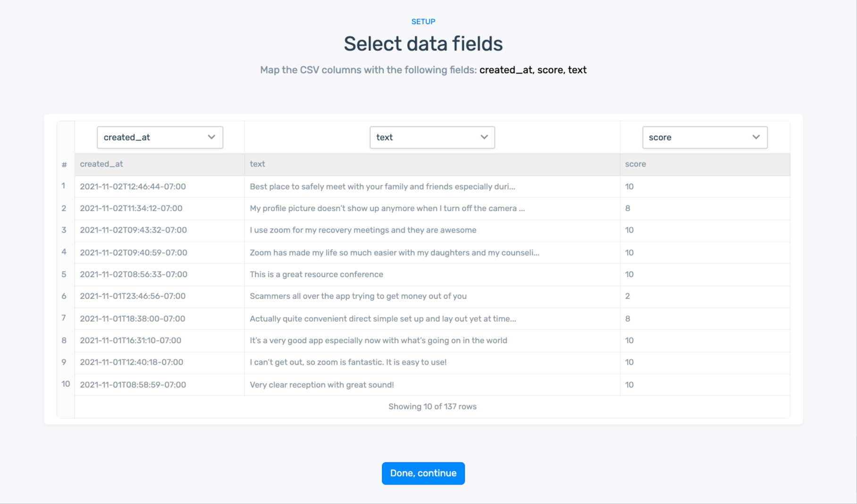857x504 pixels.
Task: Click the 'My profile picture doesn't show up' cell
Action: click(387, 208)
